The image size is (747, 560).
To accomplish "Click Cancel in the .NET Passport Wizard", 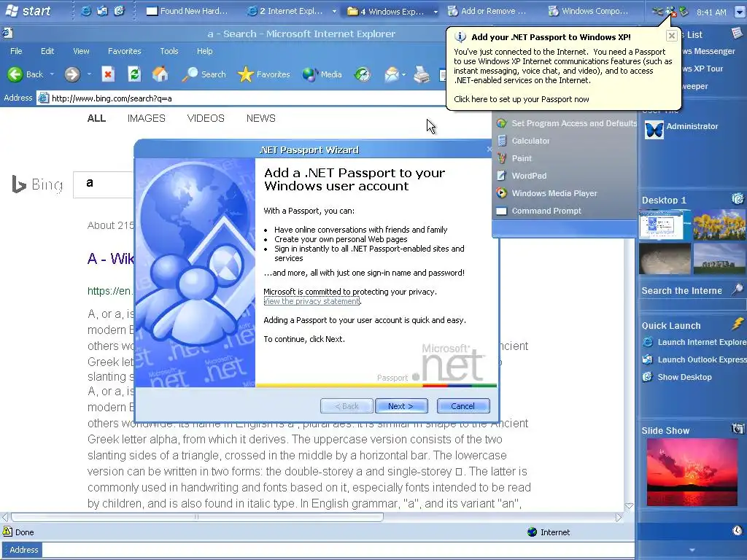I will (463, 406).
